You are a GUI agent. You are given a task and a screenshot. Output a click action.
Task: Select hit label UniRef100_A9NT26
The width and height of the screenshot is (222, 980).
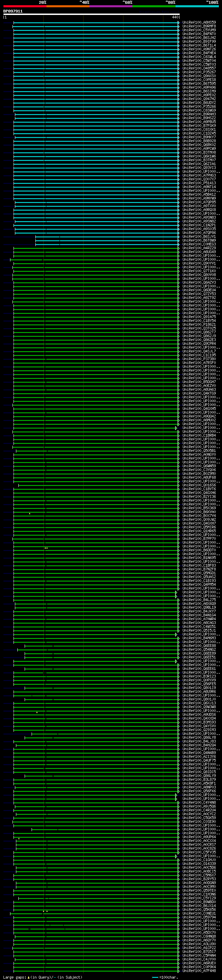(199, 49)
